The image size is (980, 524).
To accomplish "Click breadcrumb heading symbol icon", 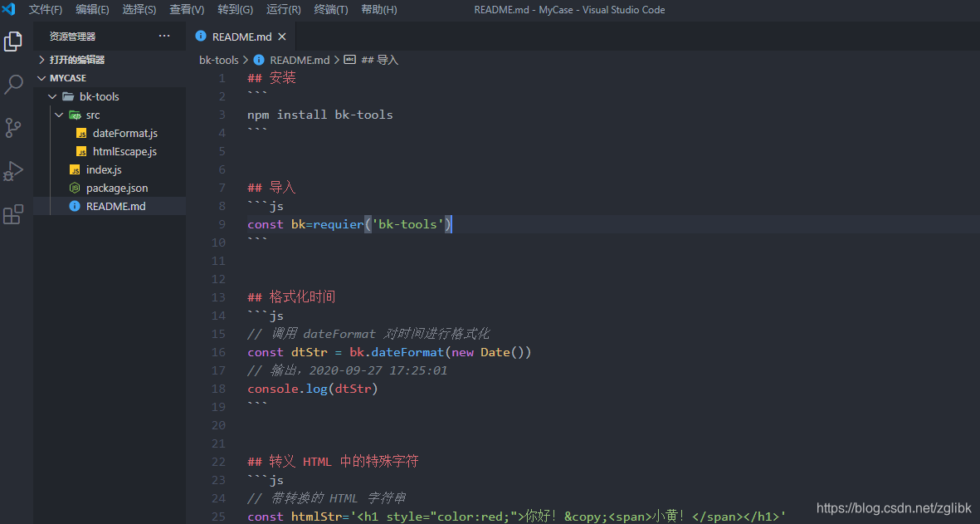I will point(350,60).
